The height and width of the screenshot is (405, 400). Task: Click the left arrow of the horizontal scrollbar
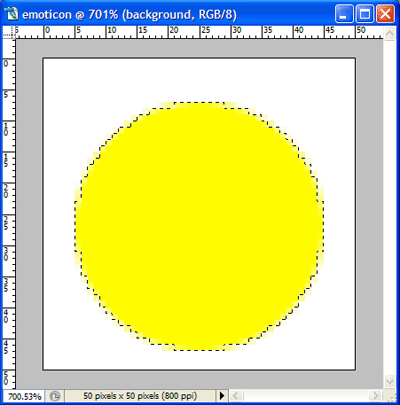tap(236, 396)
